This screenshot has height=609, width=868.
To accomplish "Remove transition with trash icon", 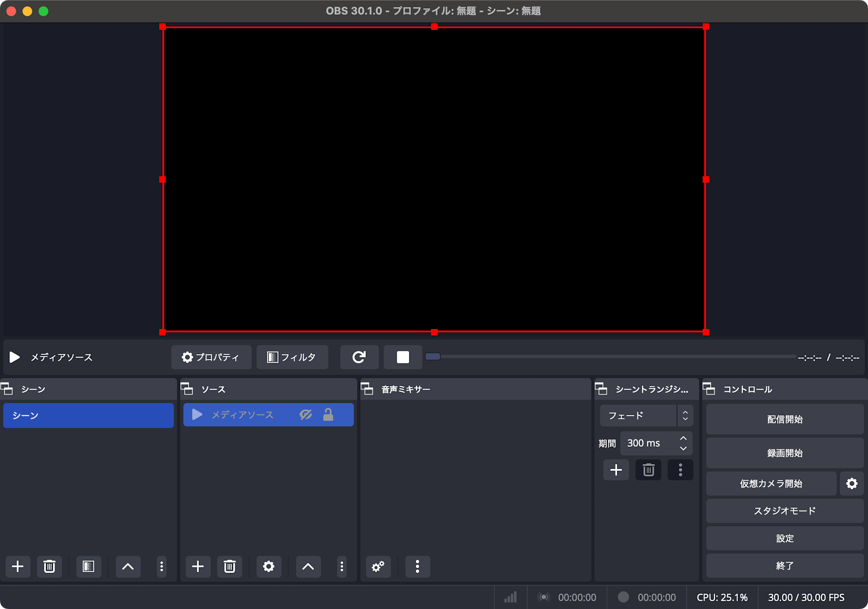I will coord(648,470).
